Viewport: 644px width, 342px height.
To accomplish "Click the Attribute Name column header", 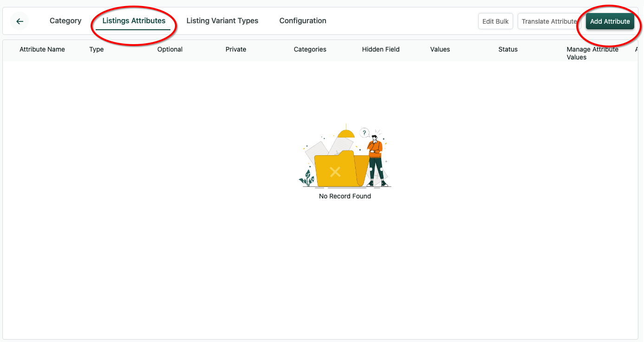I will pos(42,49).
